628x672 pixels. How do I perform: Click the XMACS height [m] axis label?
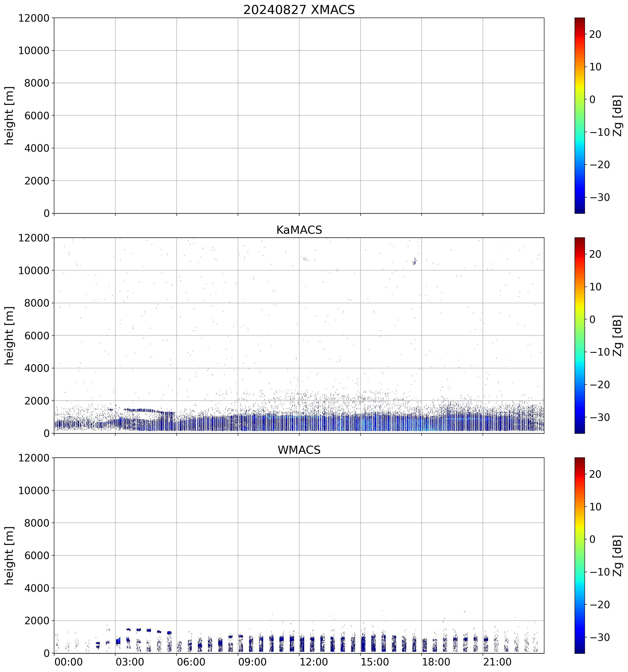(x=9, y=116)
